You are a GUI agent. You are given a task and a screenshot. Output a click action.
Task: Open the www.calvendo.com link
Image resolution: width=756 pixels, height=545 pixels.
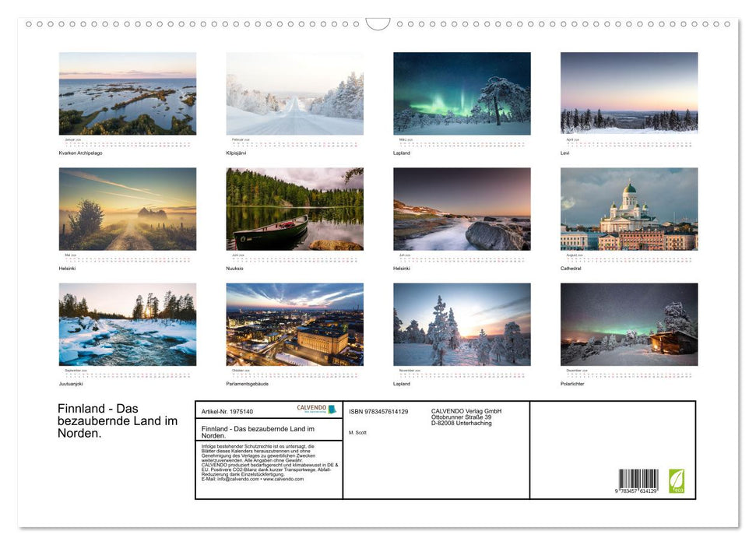coord(283,480)
